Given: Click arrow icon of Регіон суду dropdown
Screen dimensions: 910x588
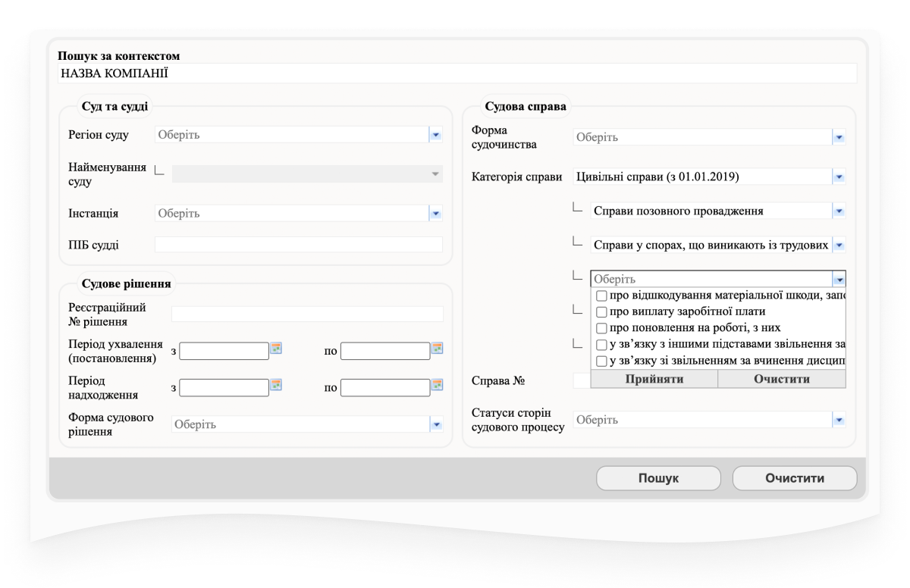Looking at the screenshot, I should click(x=435, y=135).
